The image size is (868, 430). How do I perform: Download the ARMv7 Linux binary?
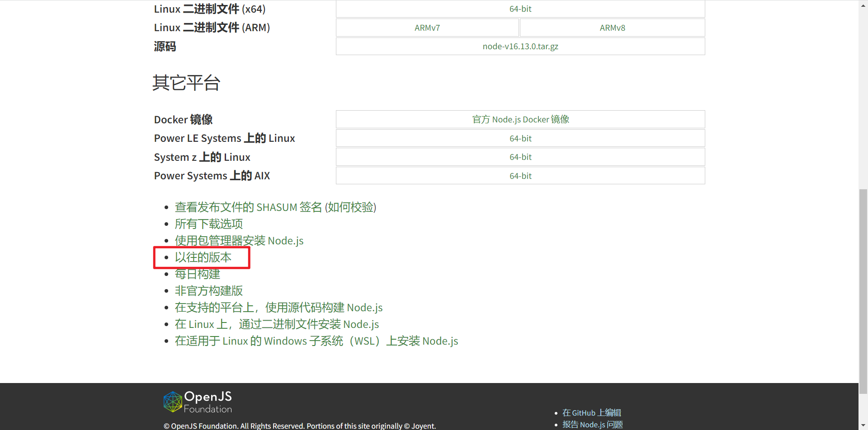click(427, 28)
